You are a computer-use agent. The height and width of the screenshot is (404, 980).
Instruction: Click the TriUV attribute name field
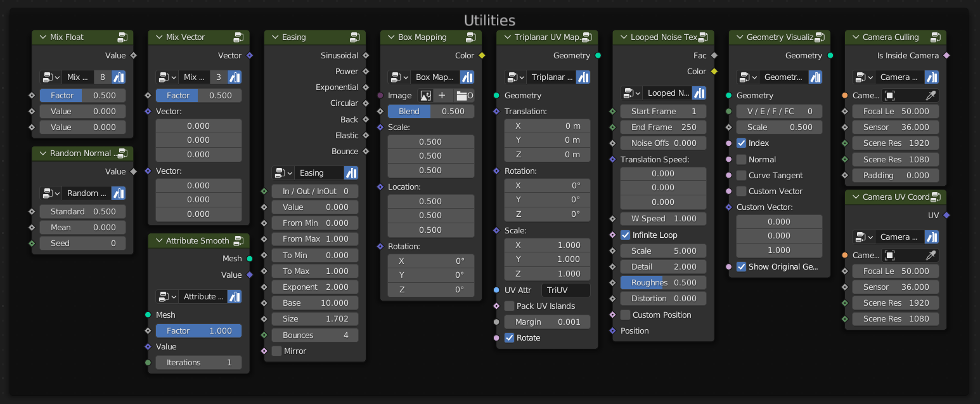tap(565, 290)
